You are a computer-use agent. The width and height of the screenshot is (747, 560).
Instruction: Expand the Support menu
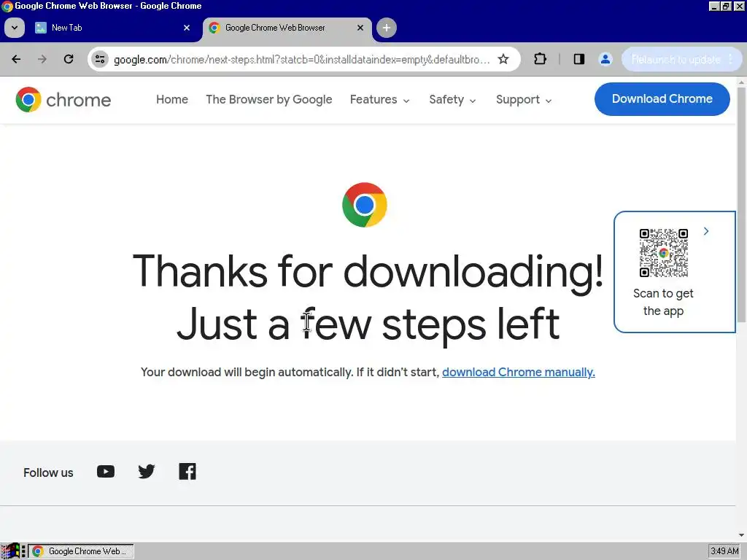[524, 99]
